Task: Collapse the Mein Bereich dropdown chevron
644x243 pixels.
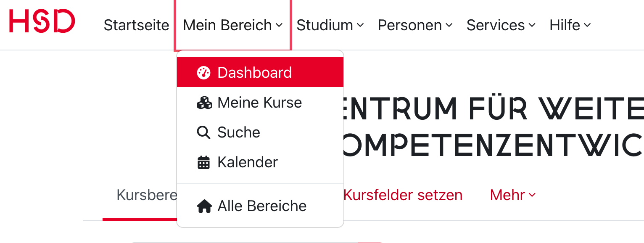Action: click(279, 26)
